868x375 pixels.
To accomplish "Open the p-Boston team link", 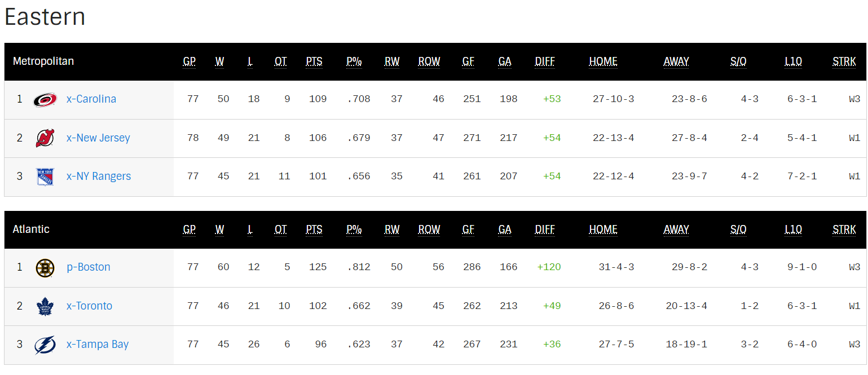I will point(89,267).
